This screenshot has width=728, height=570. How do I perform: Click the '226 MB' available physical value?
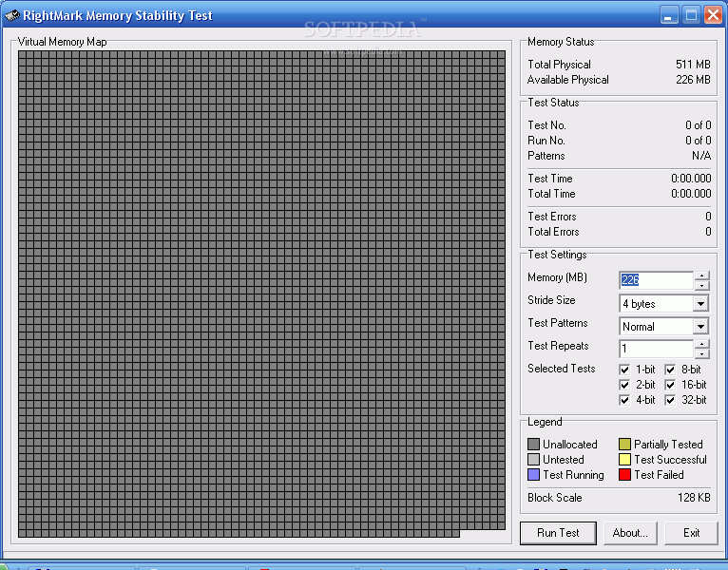tap(693, 80)
